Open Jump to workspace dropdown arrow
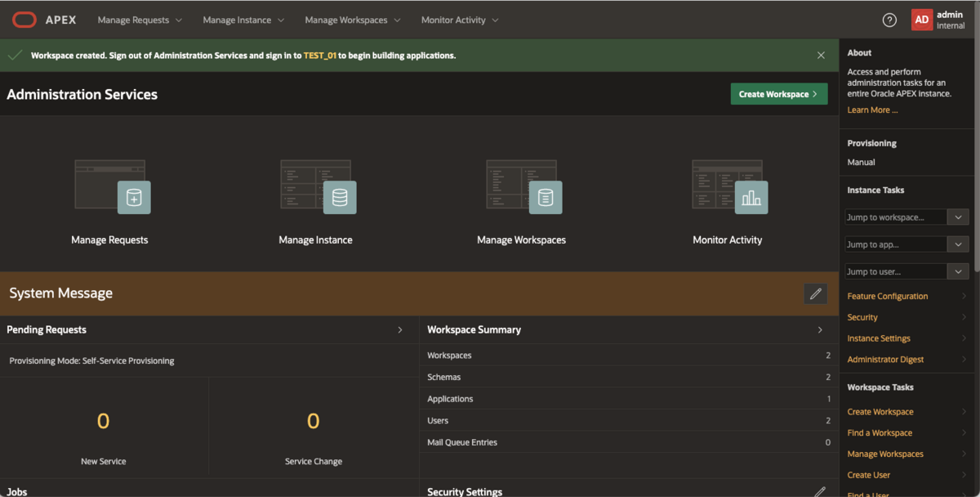980x497 pixels. click(958, 217)
